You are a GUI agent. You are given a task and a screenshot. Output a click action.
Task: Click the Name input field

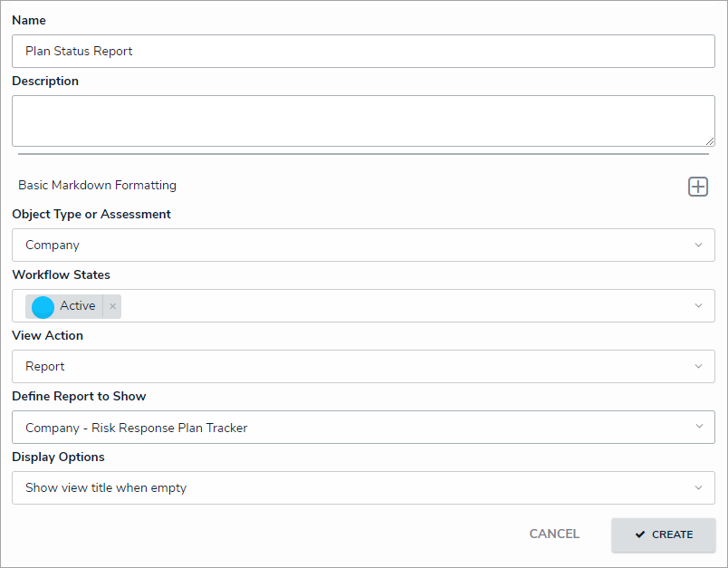click(362, 52)
